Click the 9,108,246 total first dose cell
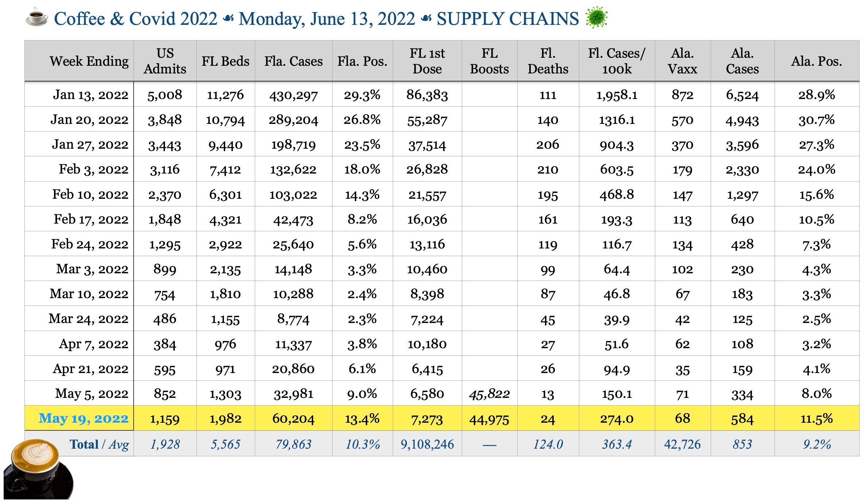The width and height of the screenshot is (868, 502). click(427, 444)
